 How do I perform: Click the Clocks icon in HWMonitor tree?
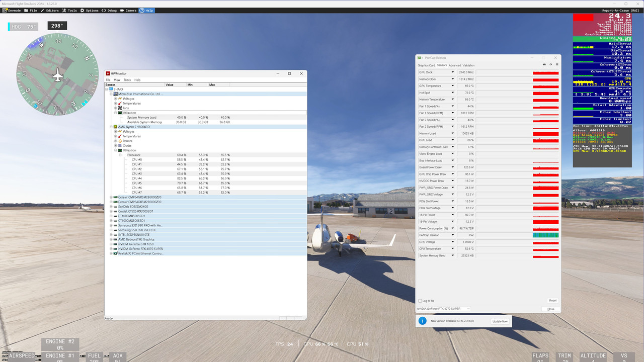click(x=120, y=146)
